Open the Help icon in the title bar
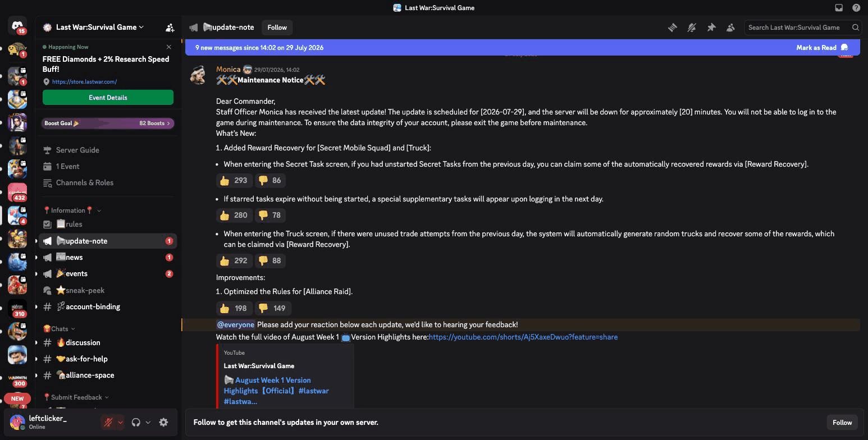 [x=856, y=8]
